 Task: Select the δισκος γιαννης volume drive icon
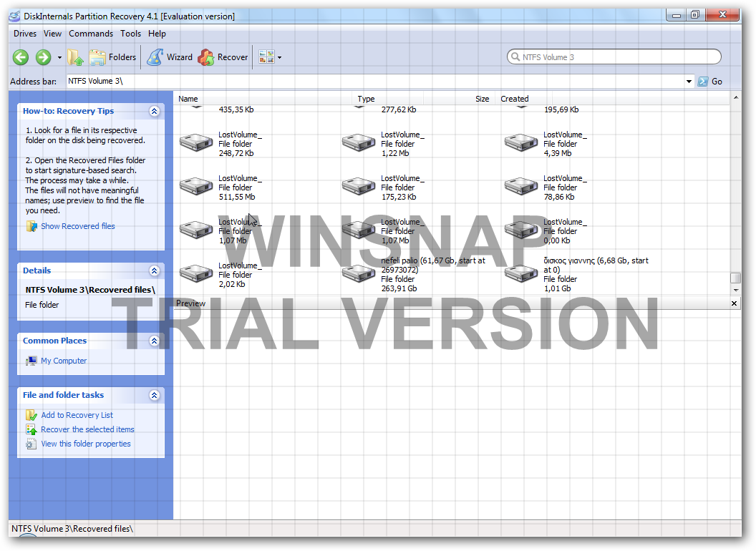[x=521, y=273]
